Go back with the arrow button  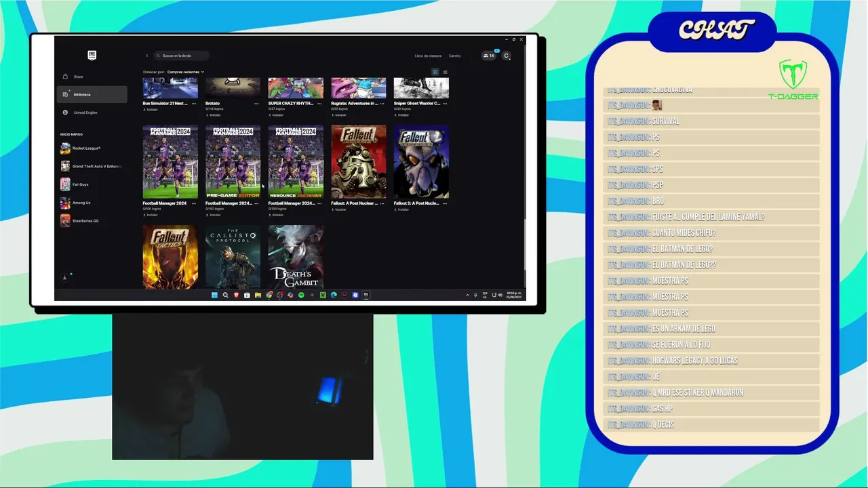(x=146, y=56)
